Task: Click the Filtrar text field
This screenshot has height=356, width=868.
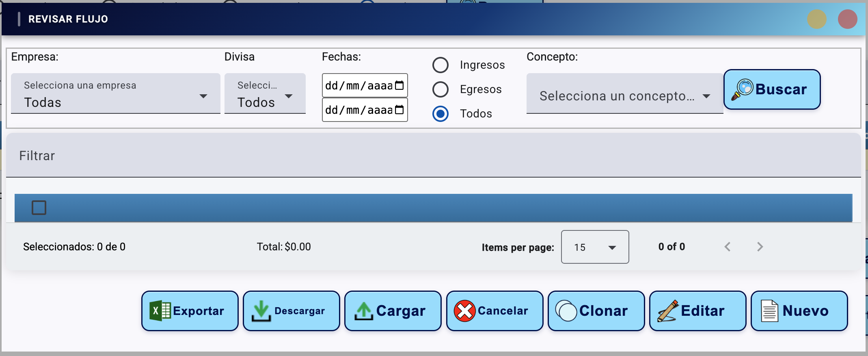Action: coord(433,156)
